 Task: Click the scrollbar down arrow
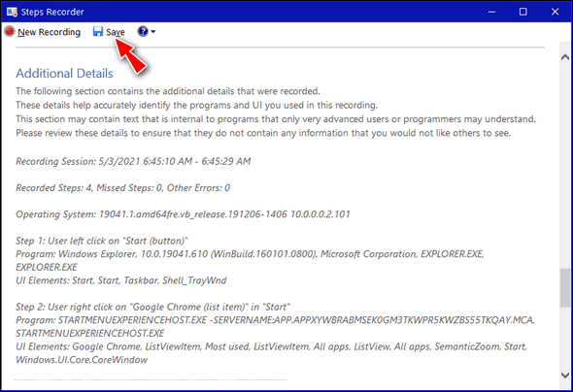[565, 375]
